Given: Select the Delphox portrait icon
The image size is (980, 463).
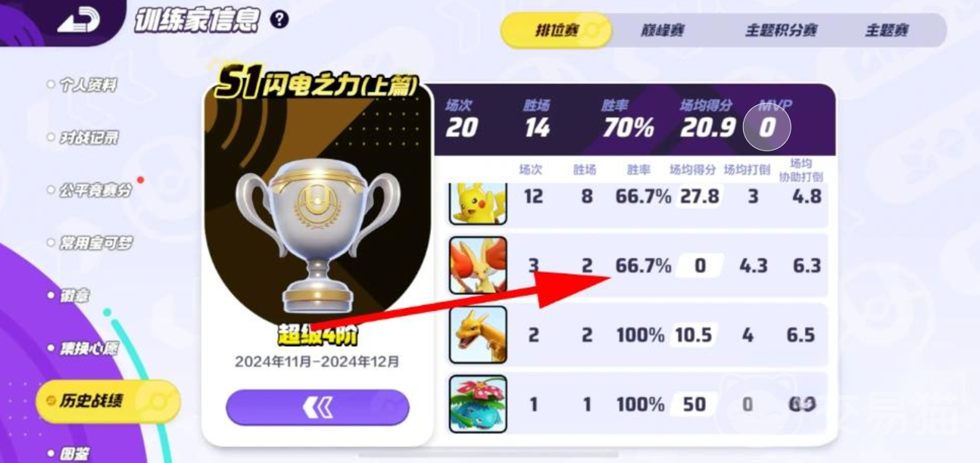Looking at the screenshot, I should click(478, 265).
